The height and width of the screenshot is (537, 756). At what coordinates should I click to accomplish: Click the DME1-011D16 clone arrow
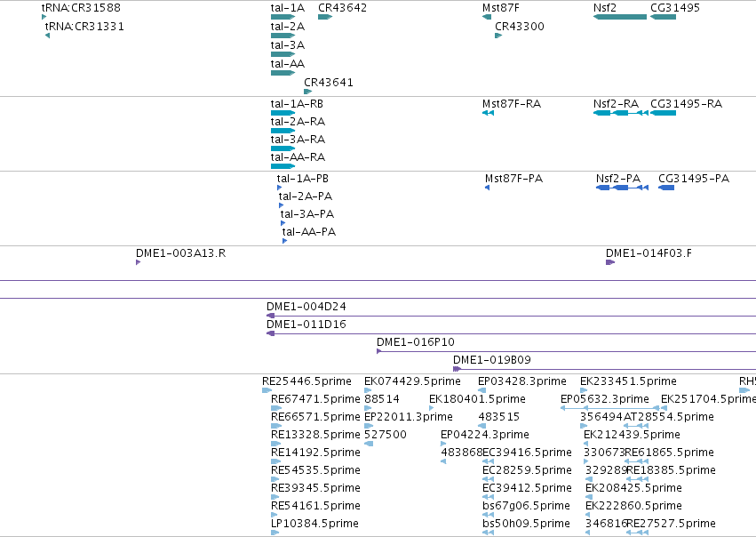[270, 334]
